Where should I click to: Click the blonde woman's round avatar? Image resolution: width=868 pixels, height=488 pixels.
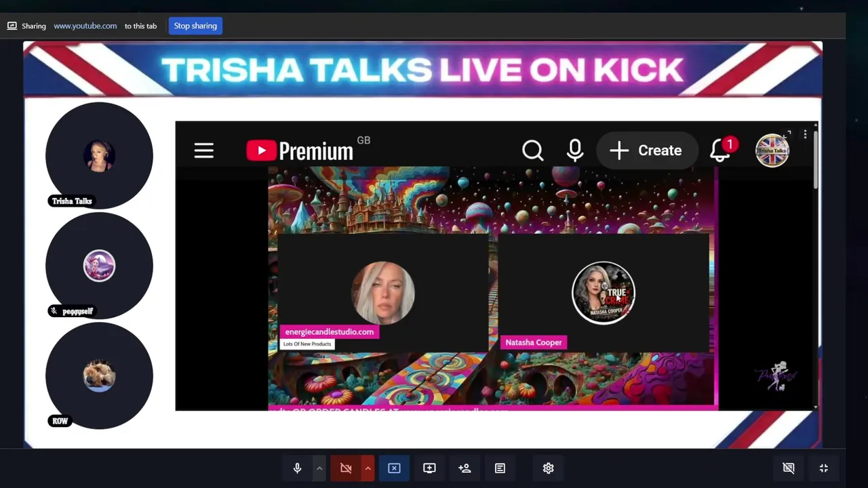pos(383,293)
